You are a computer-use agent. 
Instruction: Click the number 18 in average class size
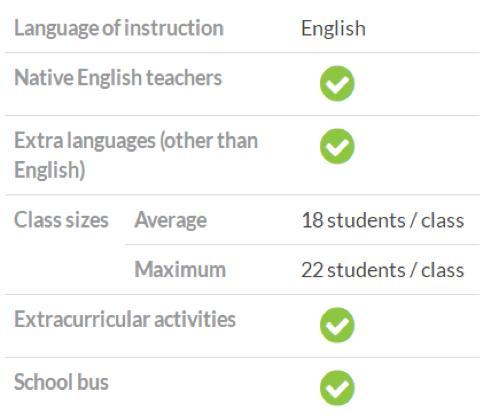click(x=312, y=220)
